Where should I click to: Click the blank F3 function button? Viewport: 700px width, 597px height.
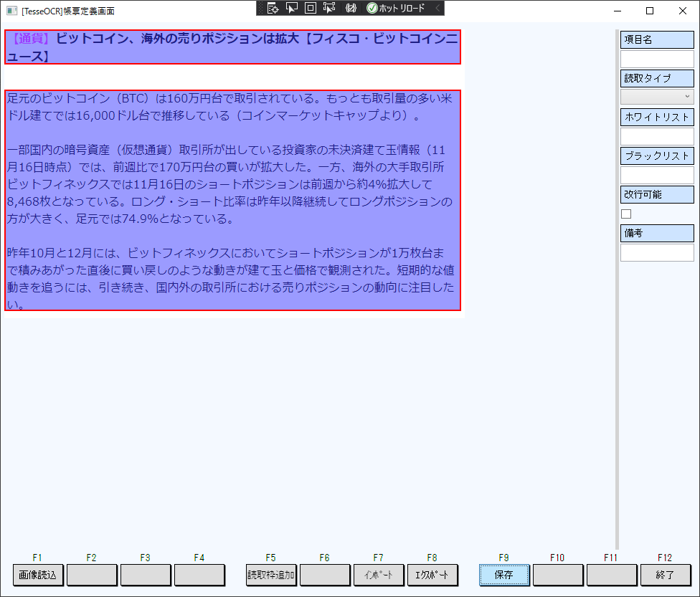146,575
